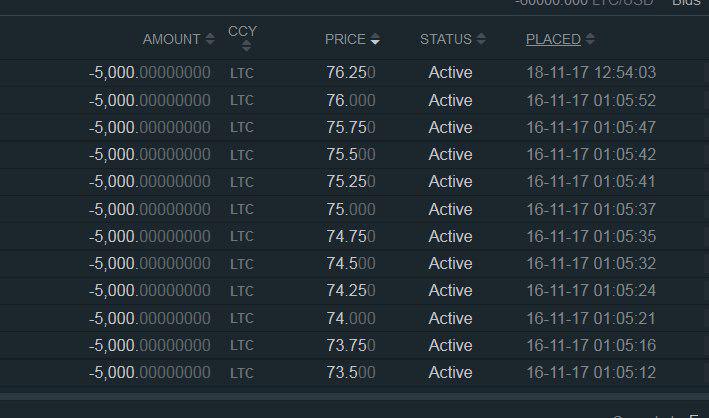Select the order row priced 76.000
Image resolution: width=709 pixels, height=418 pixels.
(x=354, y=100)
